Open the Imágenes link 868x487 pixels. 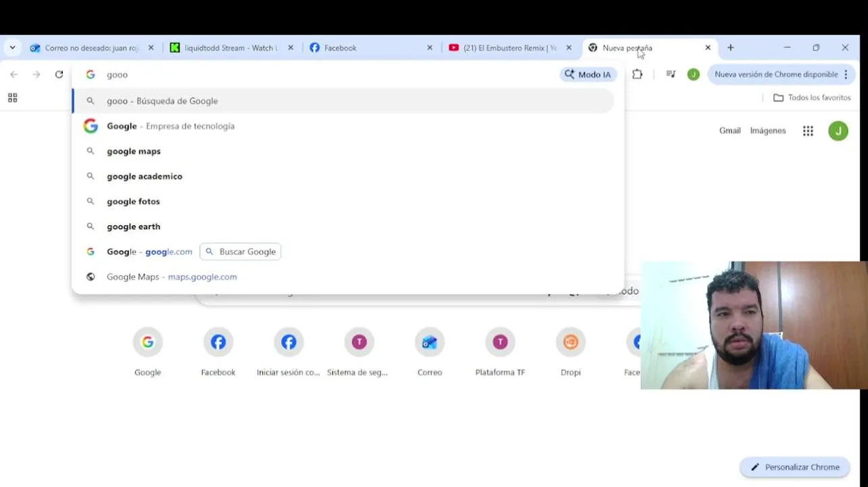point(768,131)
